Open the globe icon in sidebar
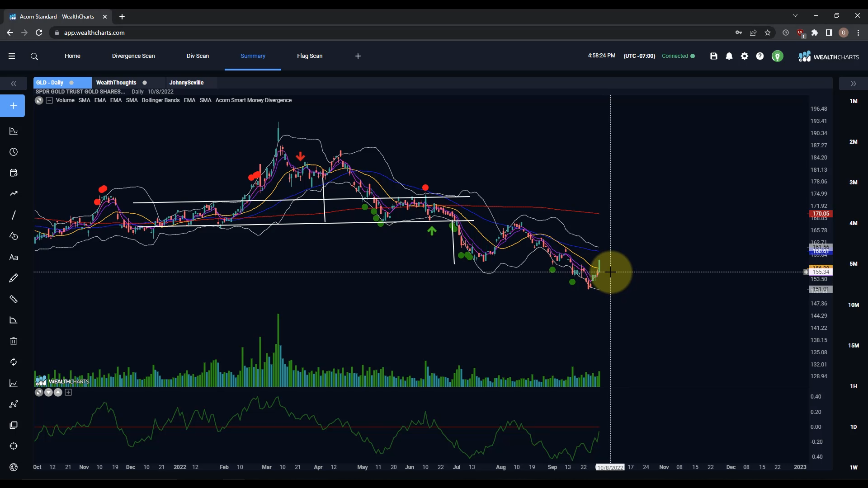Screen dimensions: 868x488 [x=14, y=468]
